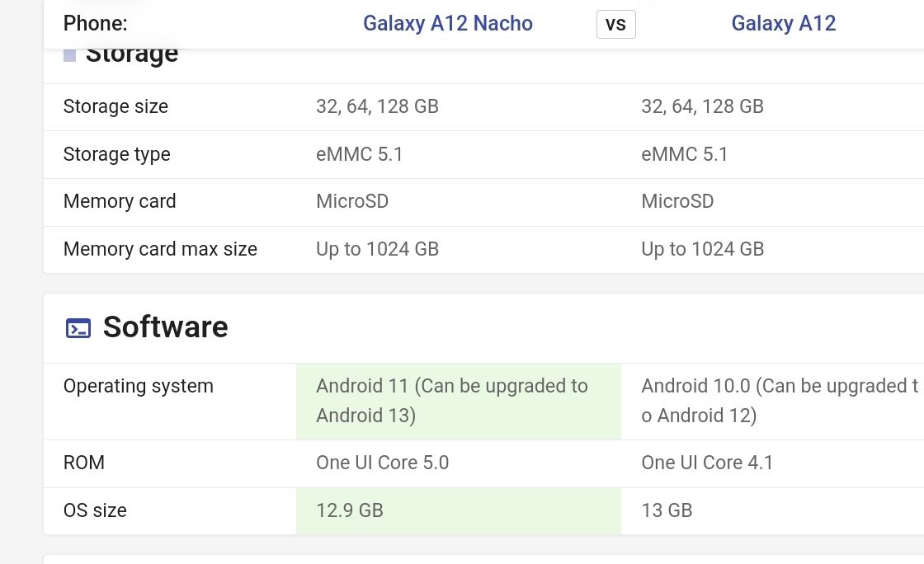Viewport: 924px width, 564px height.
Task: Click the "Storage type" row label
Action: pos(116,154)
